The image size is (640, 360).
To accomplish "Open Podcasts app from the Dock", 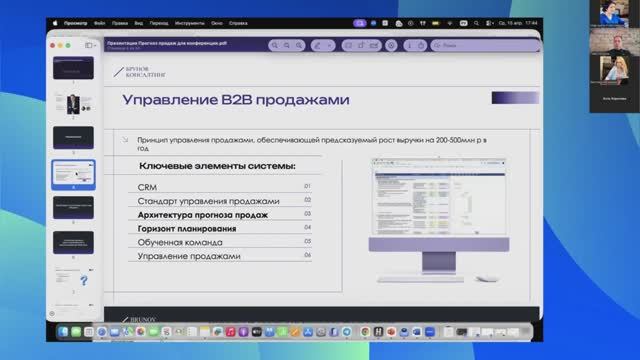I will [243, 332].
